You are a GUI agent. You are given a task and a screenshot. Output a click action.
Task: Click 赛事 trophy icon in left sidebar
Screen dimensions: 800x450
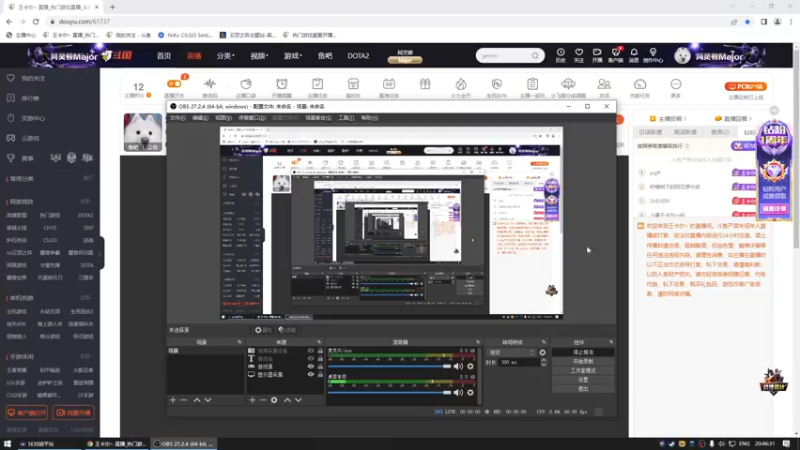click(11, 158)
